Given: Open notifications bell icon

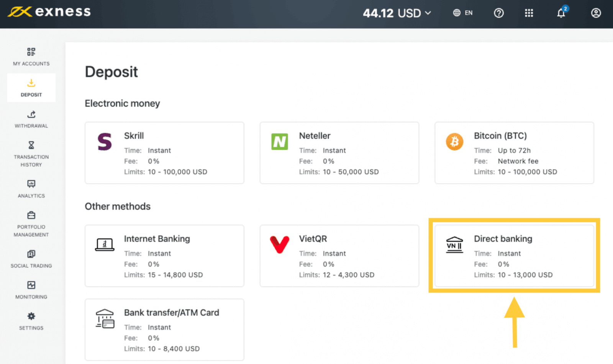Looking at the screenshot, I should (561, 13).
